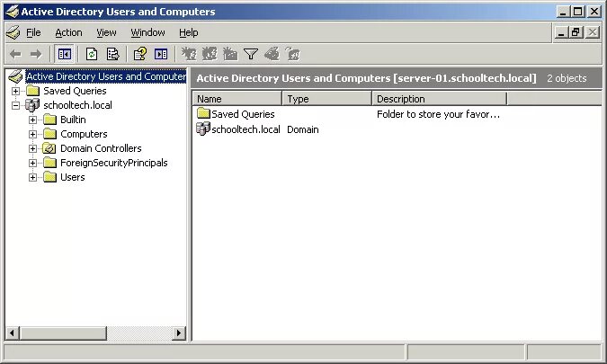Minimize the inner MMC child window
607x364 pixels.
[561, 32]
